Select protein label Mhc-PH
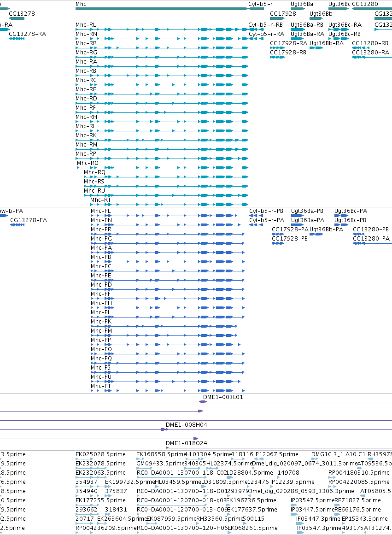This screenshot has width=392, height=535. tap(101, 303)
